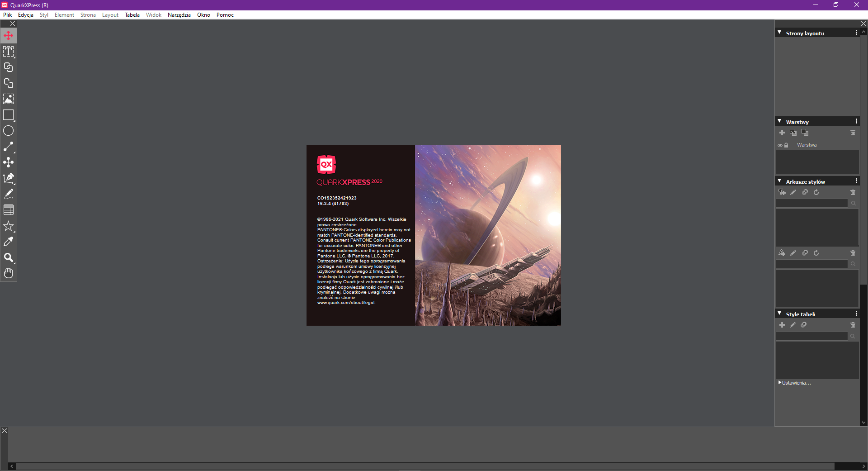The width and height of the screenshot is (868, 471).
Task: Update the selected paragraph style sheet
Action: click(x=816, y=192)
